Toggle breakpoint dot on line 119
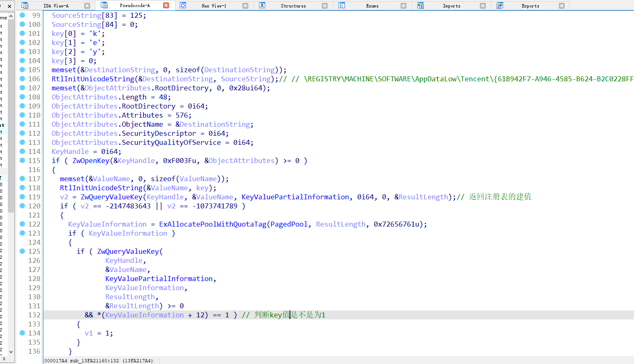Viewport: 634px width, 364px height. tap(22, 196)
